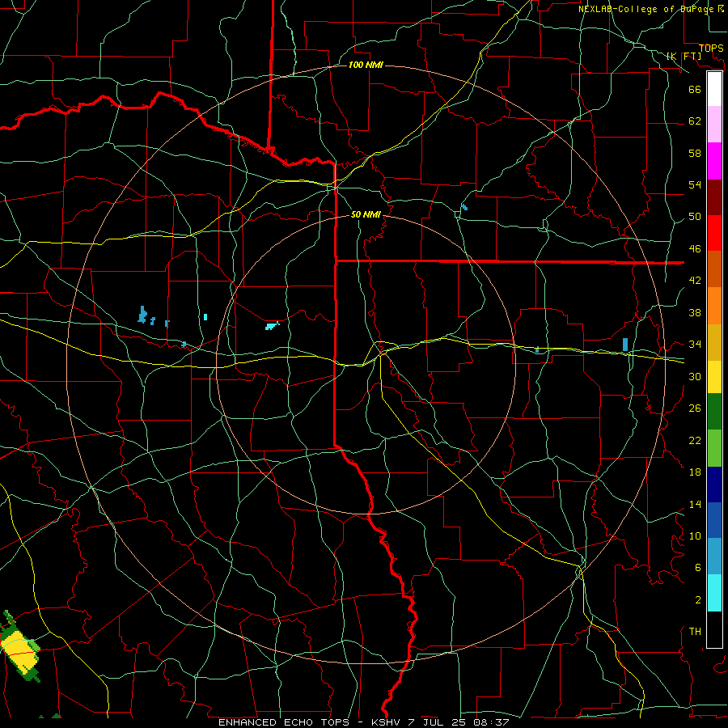Pick the bright orange legend swatch
Image resolution: width=728 pixels, height=728 pixels.
[x=714, y=306]
